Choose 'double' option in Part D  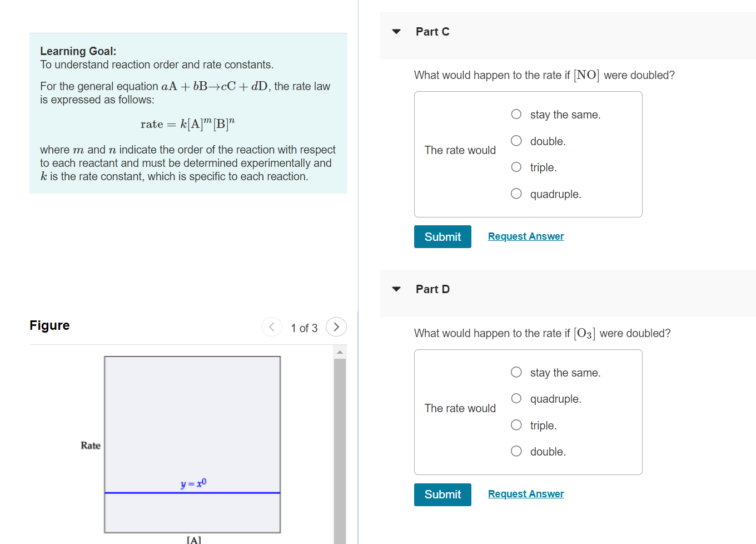click(516, 451)
